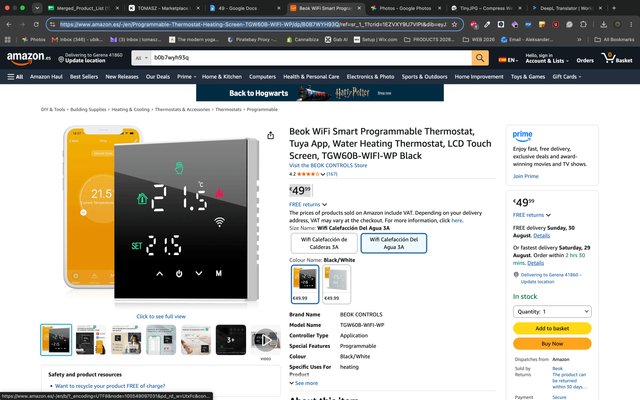Screen dimensions: 640x400
Task: Switch to the TOMASZ Marketplace tab
Action: pyautogui.click(x=164, y=8)
